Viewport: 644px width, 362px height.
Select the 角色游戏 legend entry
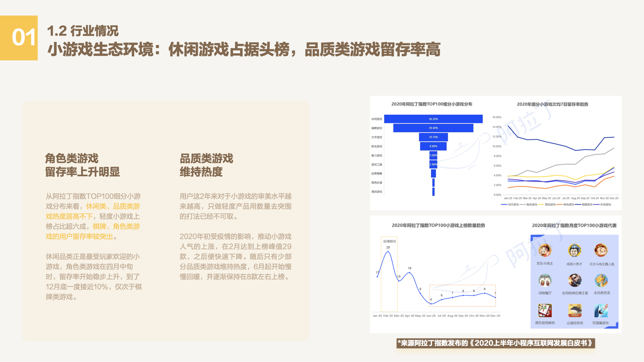pos(528,204)
